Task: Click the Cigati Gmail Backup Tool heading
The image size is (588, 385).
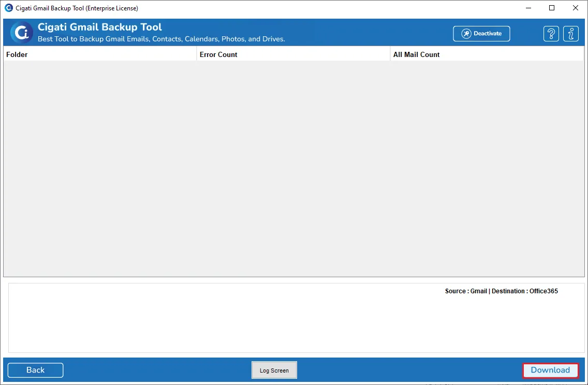Action: 100,27
